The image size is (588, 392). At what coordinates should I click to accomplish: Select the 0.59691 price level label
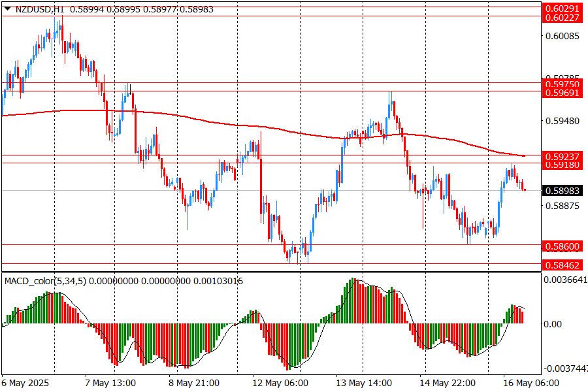point(562,93)
